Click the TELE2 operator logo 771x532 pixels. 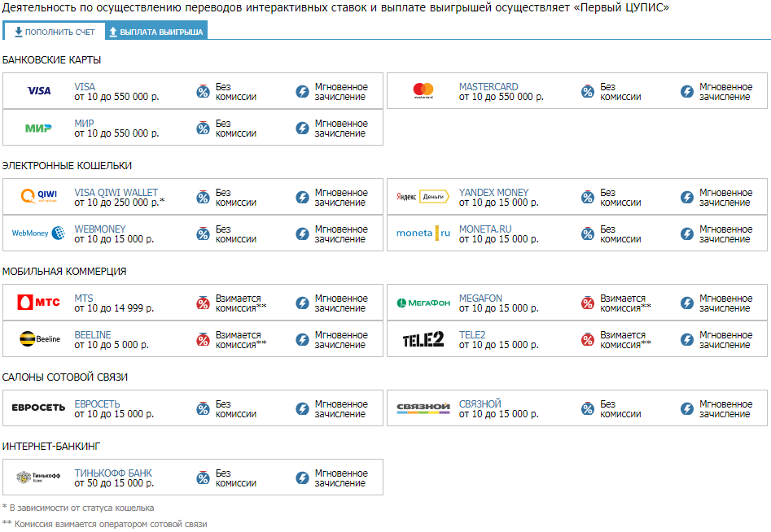[423, 339]
